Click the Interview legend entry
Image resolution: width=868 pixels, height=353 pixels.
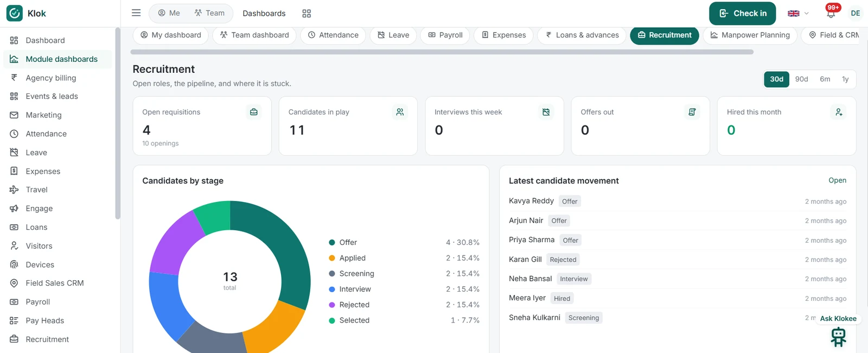coord(404,289)
